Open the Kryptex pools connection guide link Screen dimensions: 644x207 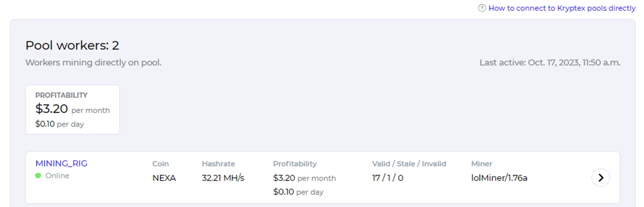coord(562,8)
